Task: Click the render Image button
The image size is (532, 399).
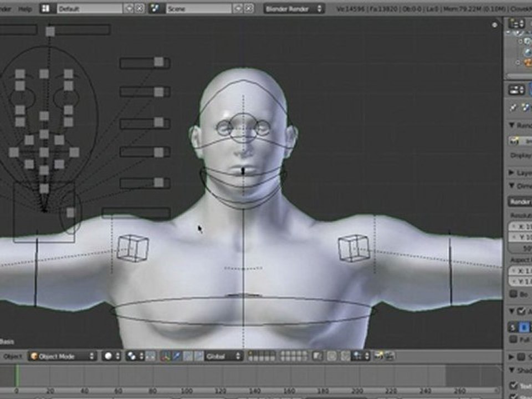Action: [x=520, y=141]
